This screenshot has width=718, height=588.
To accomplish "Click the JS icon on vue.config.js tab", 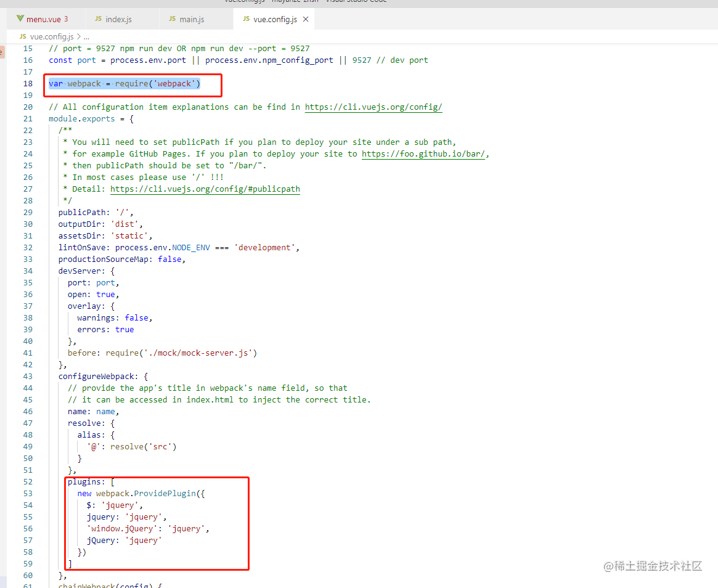I will [247, 18].
